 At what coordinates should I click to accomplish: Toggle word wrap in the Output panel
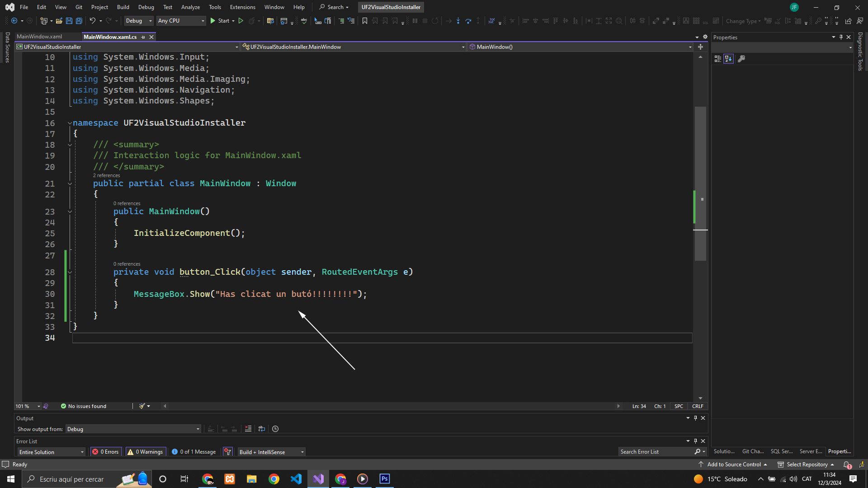click(262, 429)
